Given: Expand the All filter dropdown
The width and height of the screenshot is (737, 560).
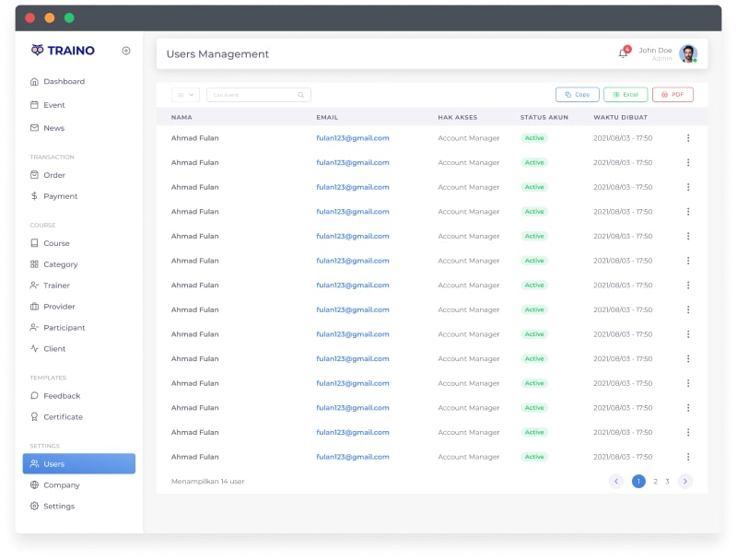Looking at the screenshot, I should click(x=185, y=95).
